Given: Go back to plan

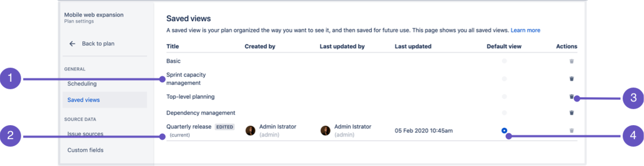Looking at the screenshot, I should click(98, 43).
